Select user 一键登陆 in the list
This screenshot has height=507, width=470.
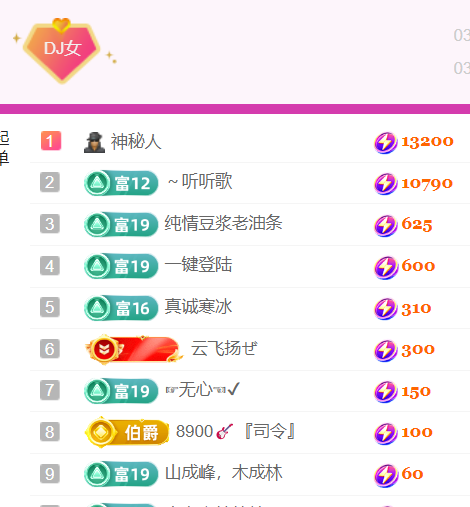click(198, 265)
